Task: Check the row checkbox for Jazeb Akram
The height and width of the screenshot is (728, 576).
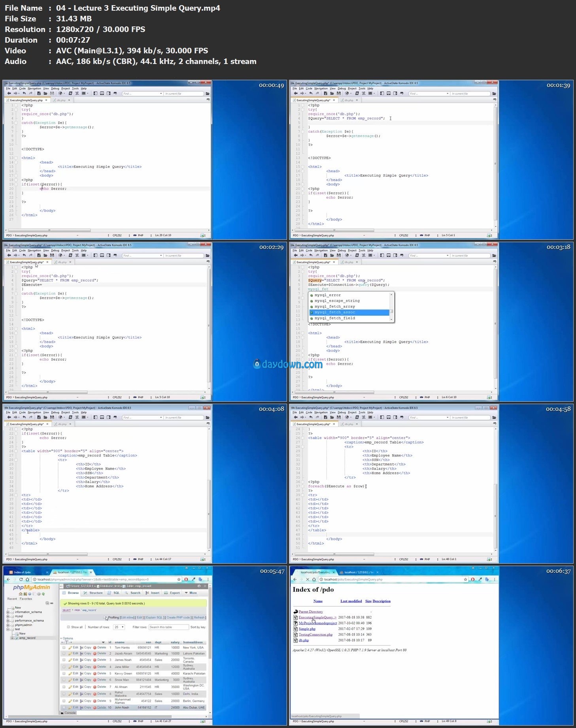Action: coord(64,653)
